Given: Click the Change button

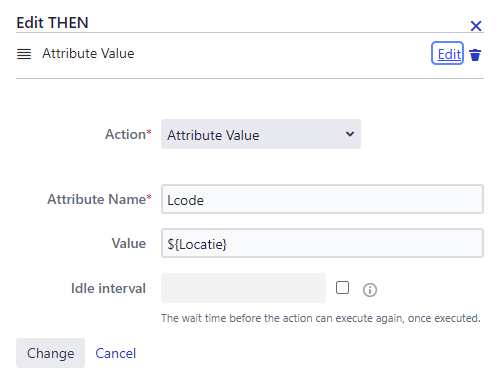Looking at the screenshot, I should [x=50, y=353].
